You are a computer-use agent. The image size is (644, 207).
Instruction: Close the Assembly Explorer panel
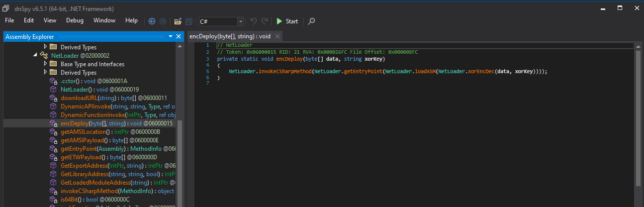point(179,36)
